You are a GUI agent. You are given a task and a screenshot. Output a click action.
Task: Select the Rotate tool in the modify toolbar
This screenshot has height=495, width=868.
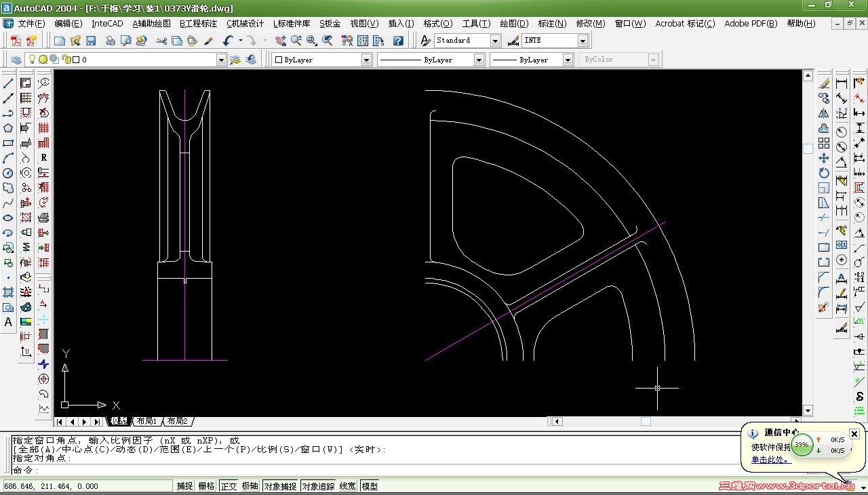[824, 173]
